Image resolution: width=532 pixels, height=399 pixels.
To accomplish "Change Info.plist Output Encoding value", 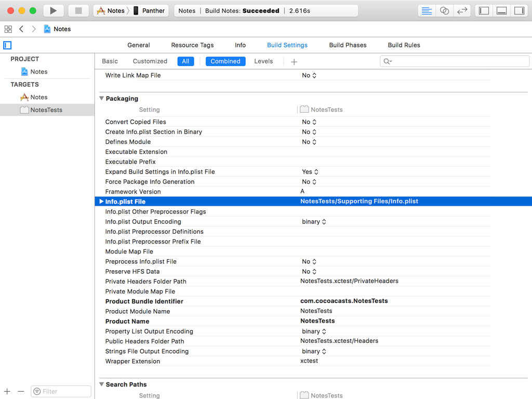I will [x=314, y=221].
